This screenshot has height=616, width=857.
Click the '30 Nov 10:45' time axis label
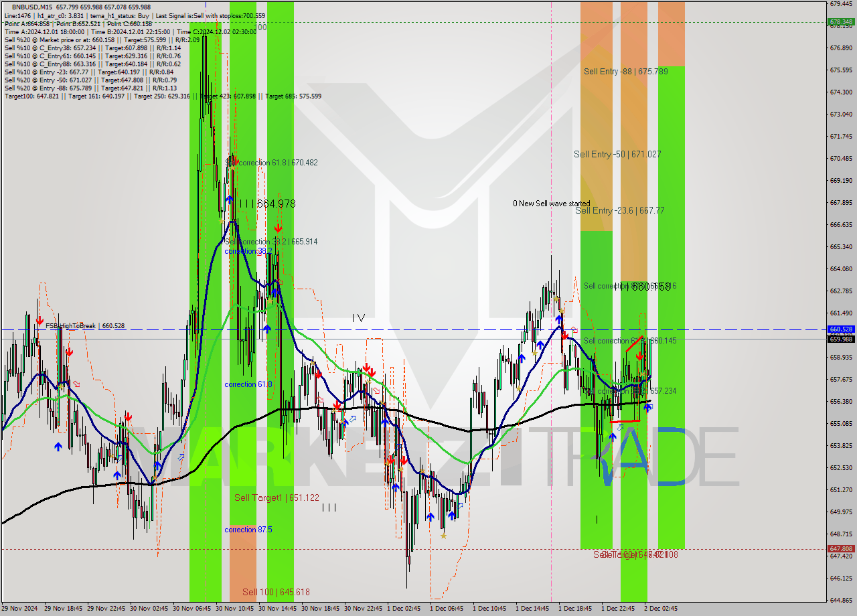(234, 609)
